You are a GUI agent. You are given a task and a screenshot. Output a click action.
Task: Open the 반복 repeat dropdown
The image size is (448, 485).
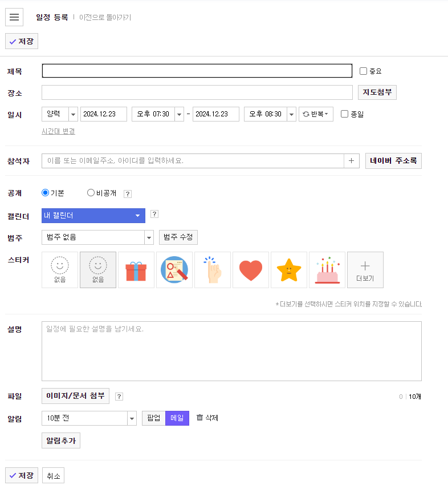coord(316,114)
